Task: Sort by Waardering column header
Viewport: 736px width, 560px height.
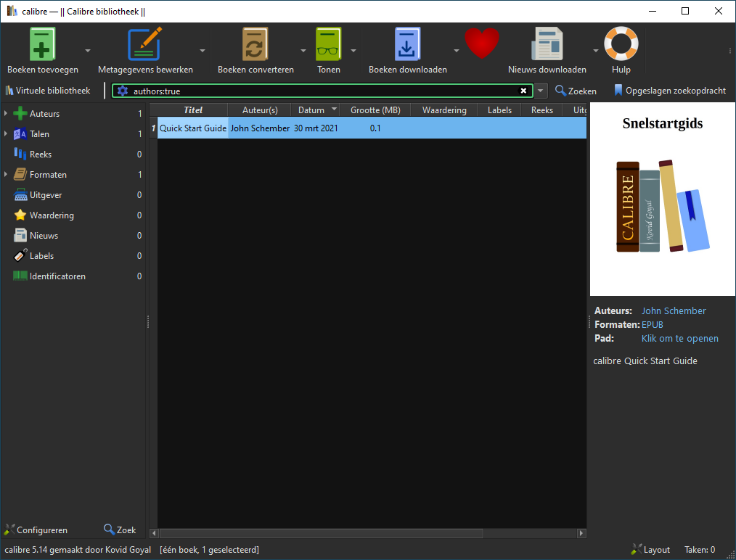Action: pos(444,110)
